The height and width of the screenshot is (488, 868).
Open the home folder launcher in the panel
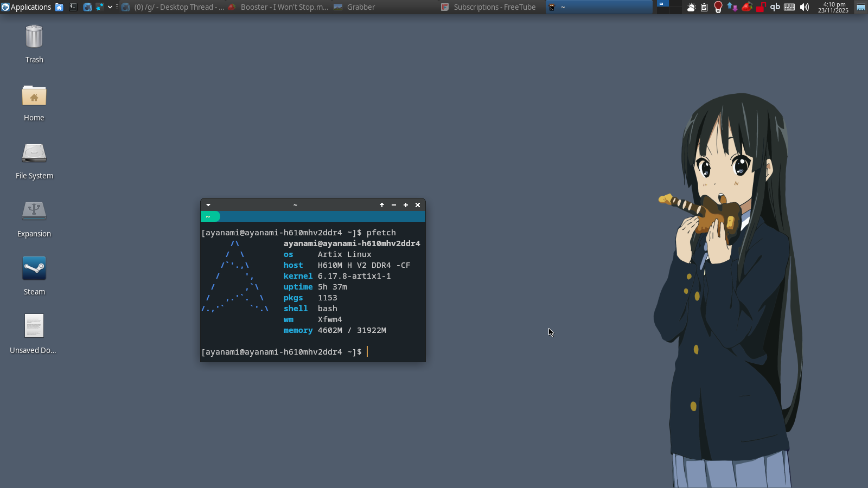pyautogui.click(x=59, y=7)
